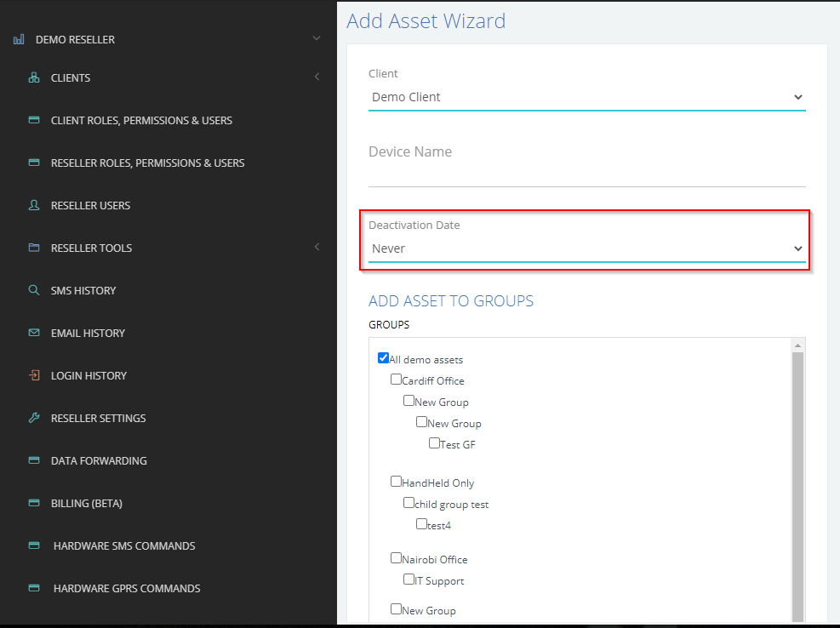Open the Deactivation Date dropdown
This screenshot has width=840, height=628.
coord(587,248)
